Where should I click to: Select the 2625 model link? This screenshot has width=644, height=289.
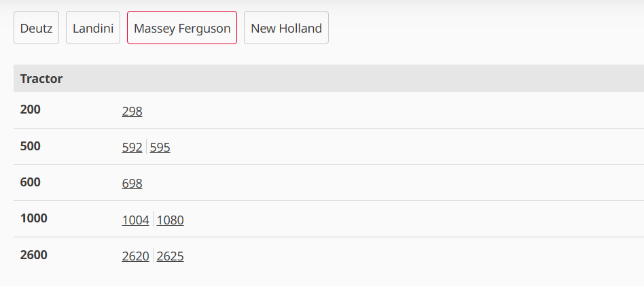(171, 256)
